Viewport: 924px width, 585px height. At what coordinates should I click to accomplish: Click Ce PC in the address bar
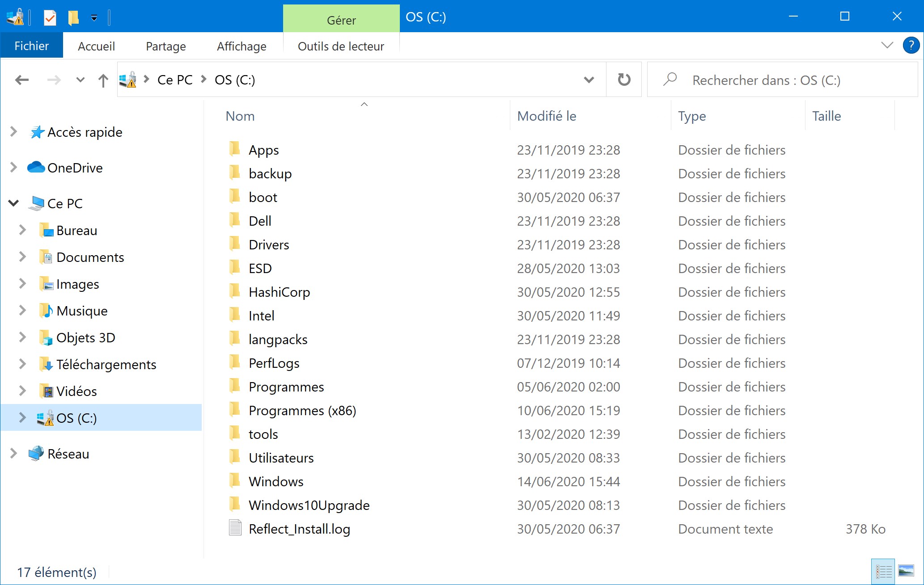[175, 80]
